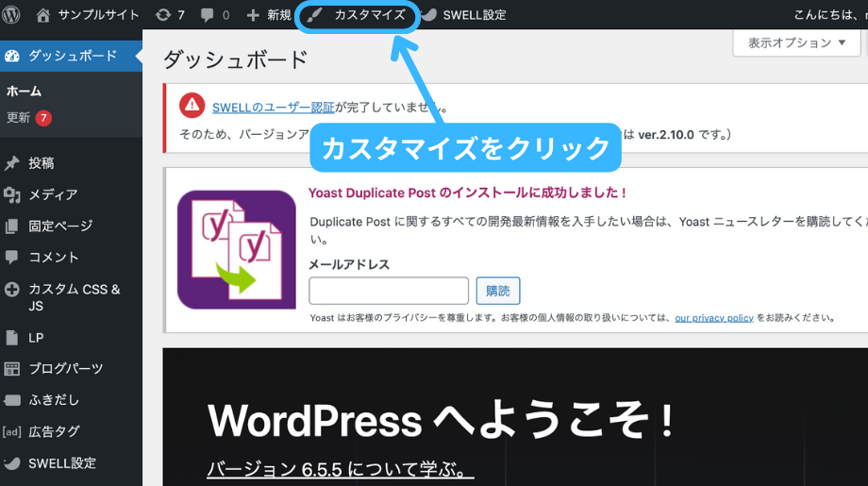Click the table icon next to ブログパーツ
The image size is (868, 486).
[11, 369]
